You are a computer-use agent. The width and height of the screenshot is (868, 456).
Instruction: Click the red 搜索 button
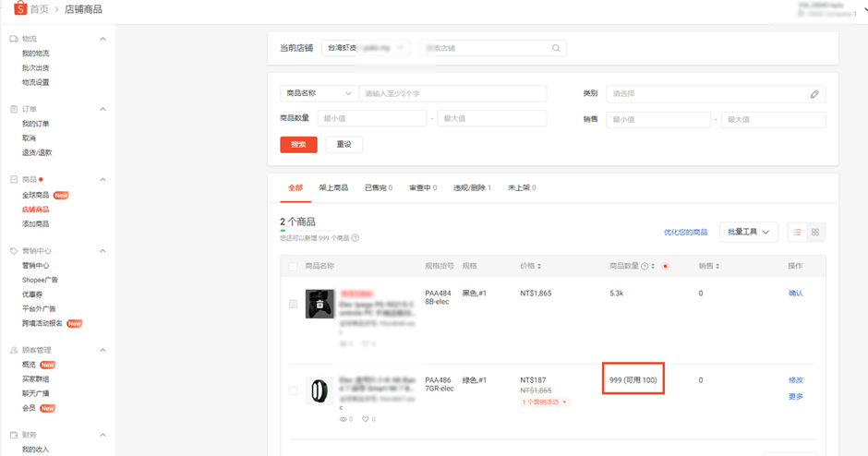point(298,144)
